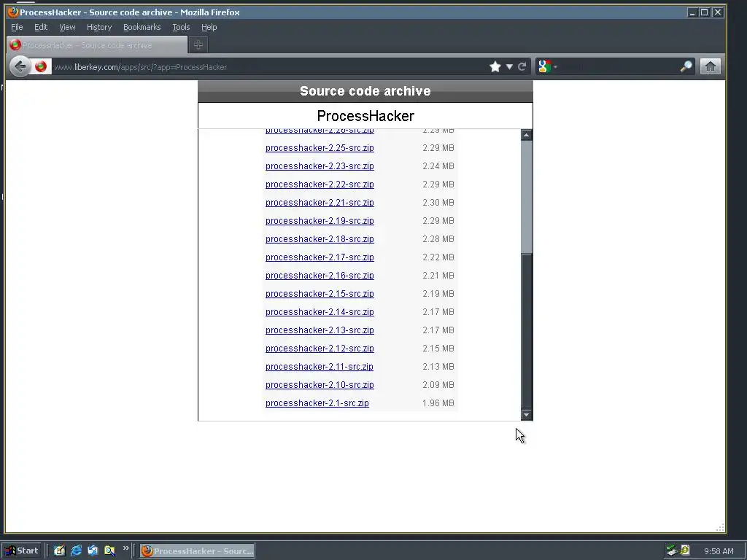
Task: Click the 2.30 MB size text
Action: [438, 203]
